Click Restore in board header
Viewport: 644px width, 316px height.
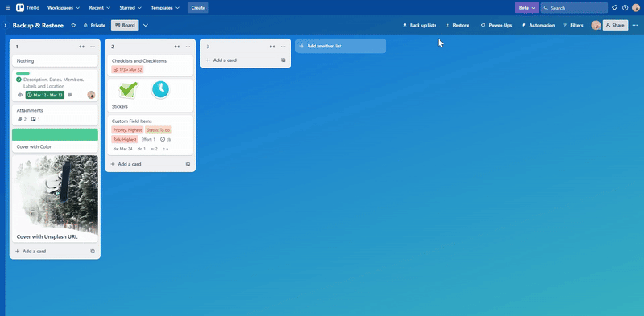tap(457, 26)
